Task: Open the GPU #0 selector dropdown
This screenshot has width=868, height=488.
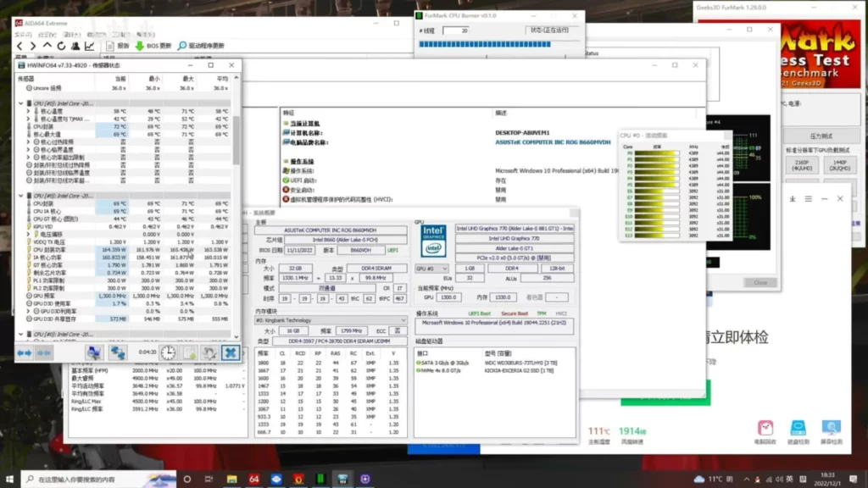Action: coord(431,269)
